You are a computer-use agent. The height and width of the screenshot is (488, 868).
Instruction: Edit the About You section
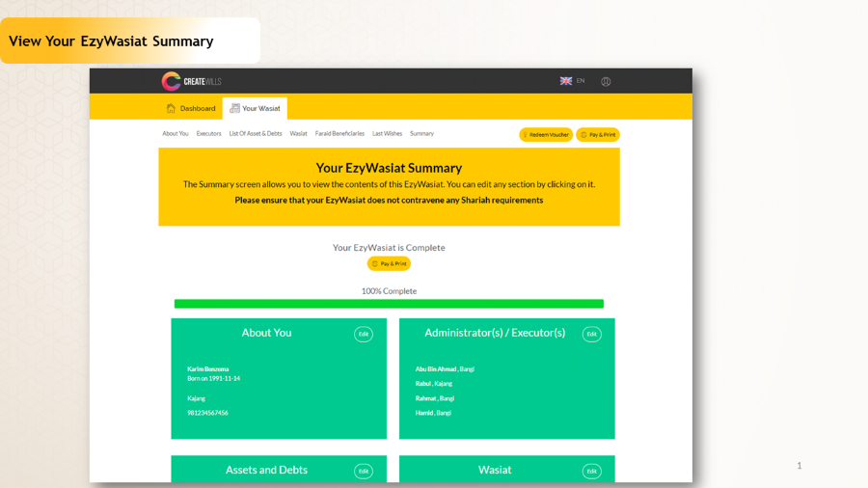(x=364, y=335)
